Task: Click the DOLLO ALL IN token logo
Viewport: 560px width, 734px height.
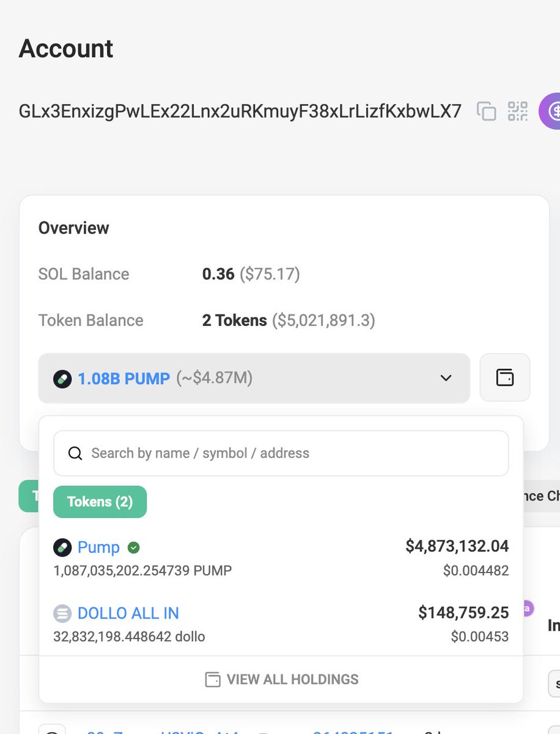Action: pyautogui.click(x=62, y=614)
